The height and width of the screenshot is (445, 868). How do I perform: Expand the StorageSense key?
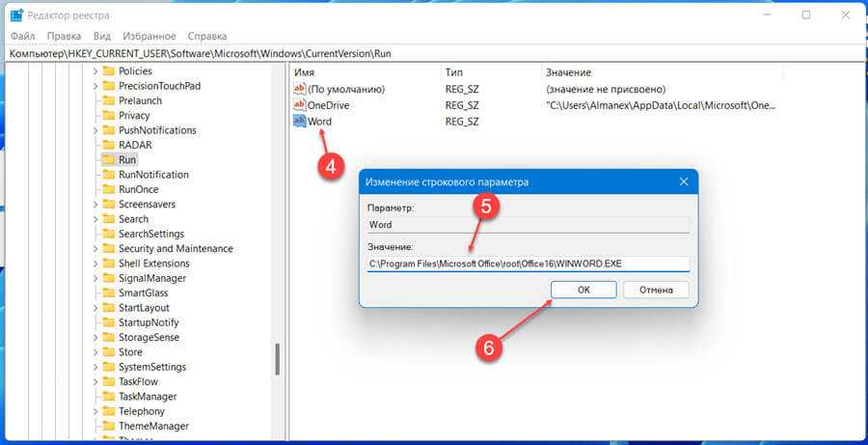tap(95, 338)
